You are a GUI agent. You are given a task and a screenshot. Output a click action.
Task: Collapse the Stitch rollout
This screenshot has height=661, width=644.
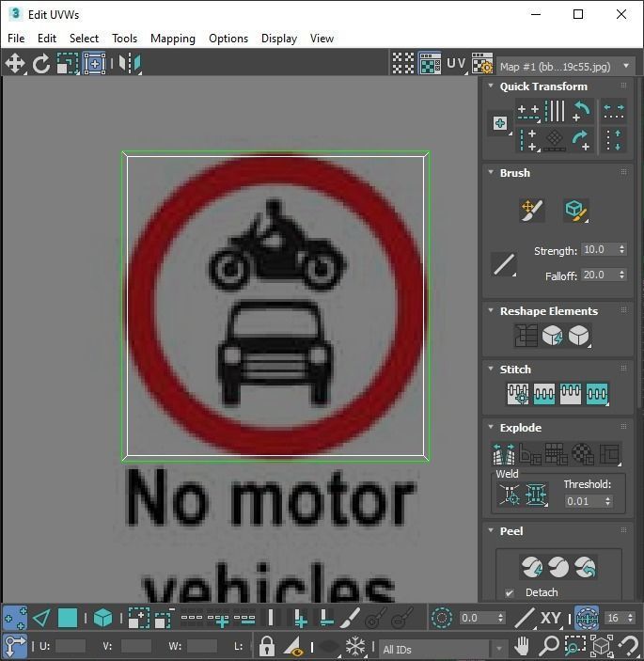491,369
